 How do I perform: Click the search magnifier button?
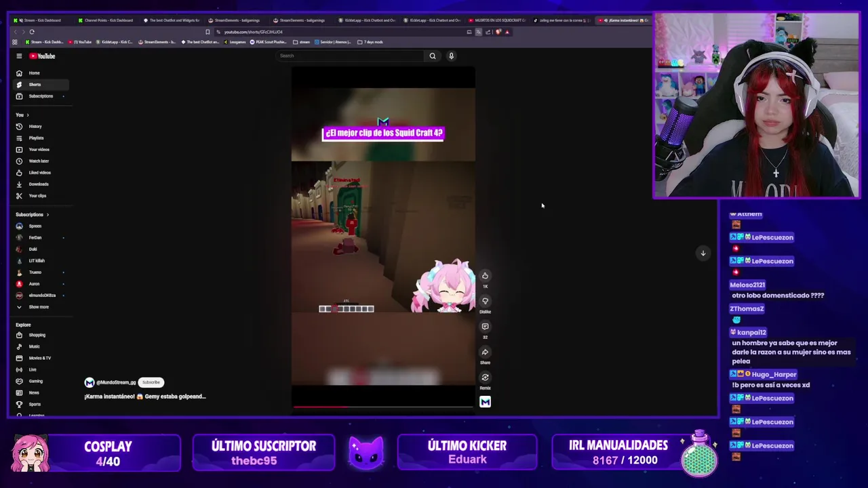pyautogui.click(x=433, y=56)
